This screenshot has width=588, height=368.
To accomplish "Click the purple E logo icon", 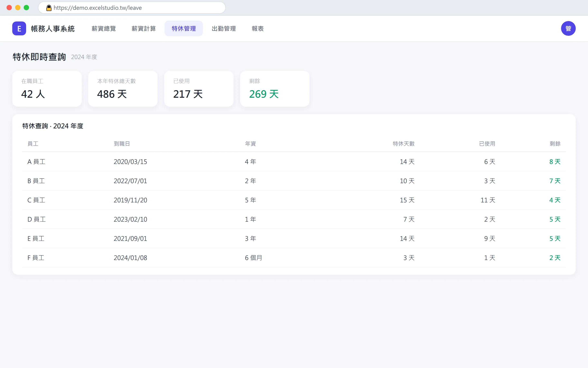I will tap(19, 28).
